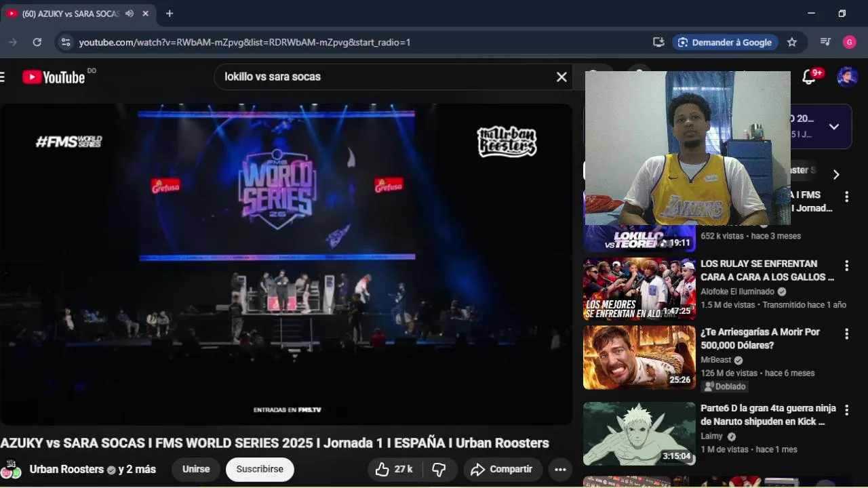Open the Alofoke El Iluminado channel
The width and height of the screenshot is (868, 488).
click(738, 291)
